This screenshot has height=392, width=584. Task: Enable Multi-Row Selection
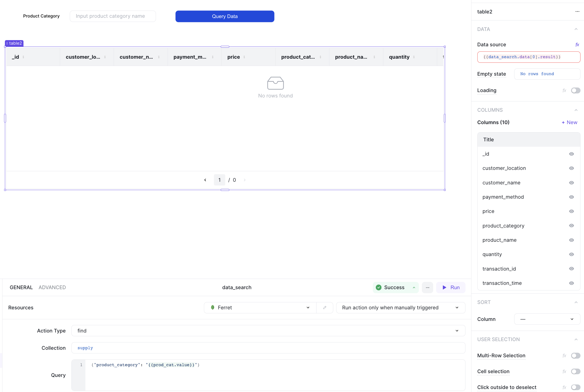[x=576, y=355]
